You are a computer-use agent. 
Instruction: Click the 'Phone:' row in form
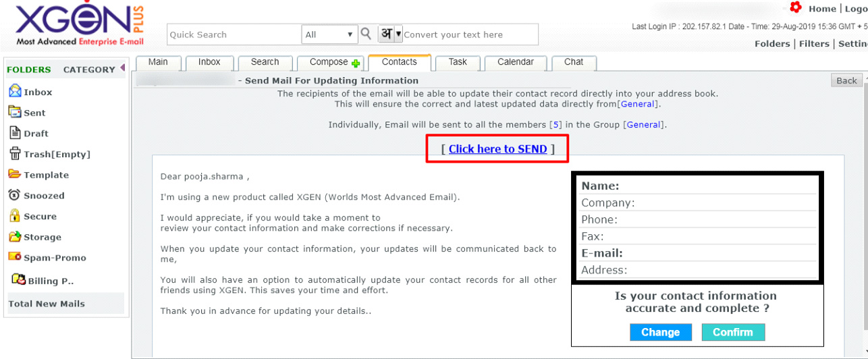(x=698, y=220)
